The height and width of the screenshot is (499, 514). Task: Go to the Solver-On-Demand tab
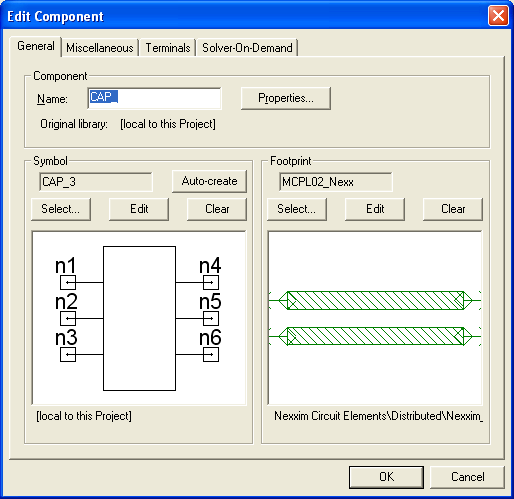pos(247,48)
